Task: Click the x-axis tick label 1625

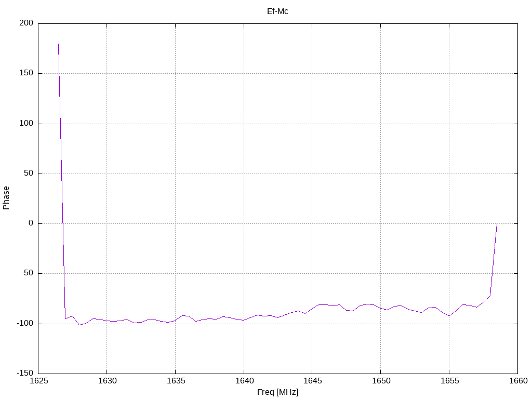Action: click(38, 381)
